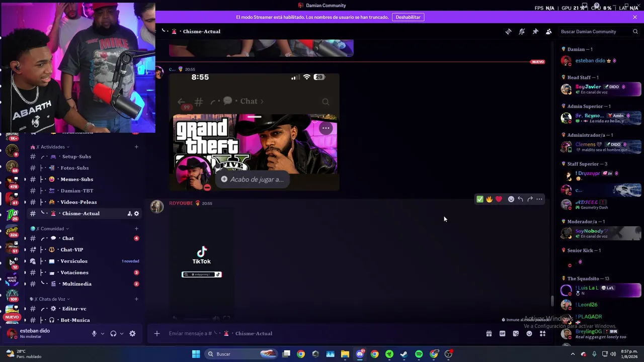Create channel in Actividades with plus
The width and height of the screenshot is (644, 362).
(136, 147)
